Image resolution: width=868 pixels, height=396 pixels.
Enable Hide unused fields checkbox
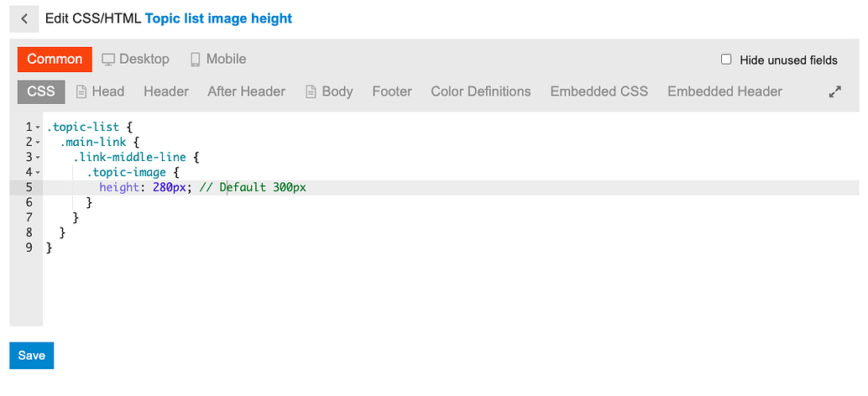[x=727, y=60]
